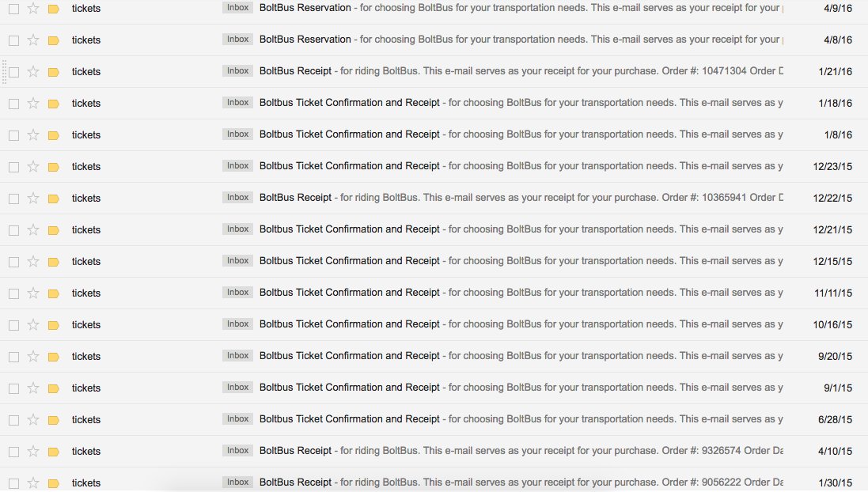Toggle importance marker on the 12/22/15 receipt
Image resolution: width=868 pixels, height=492 pixels.
pos(54,199)
